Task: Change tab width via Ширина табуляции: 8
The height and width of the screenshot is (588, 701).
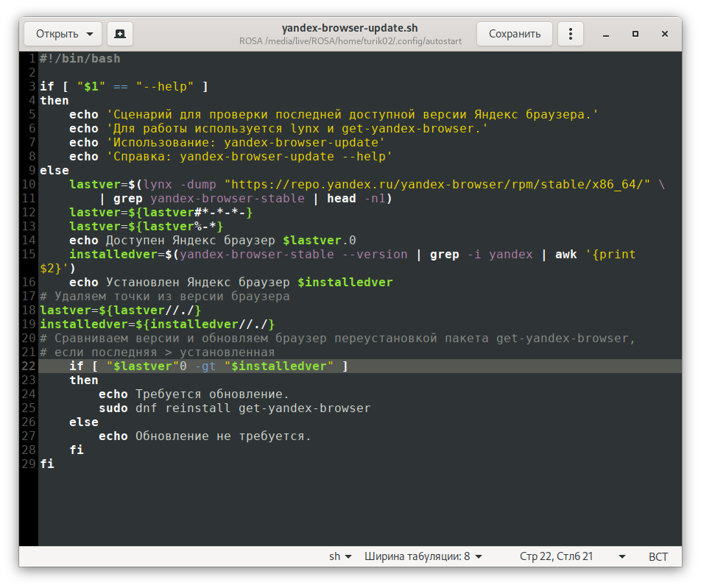Action: click(x=423, y=556)
